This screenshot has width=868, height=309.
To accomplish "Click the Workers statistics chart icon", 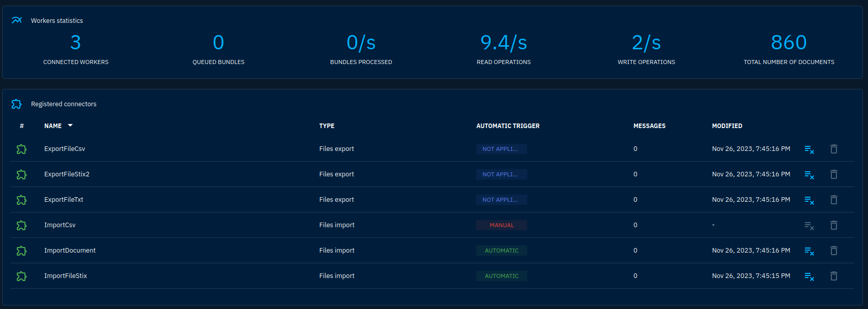I will [x=17, y=20].
